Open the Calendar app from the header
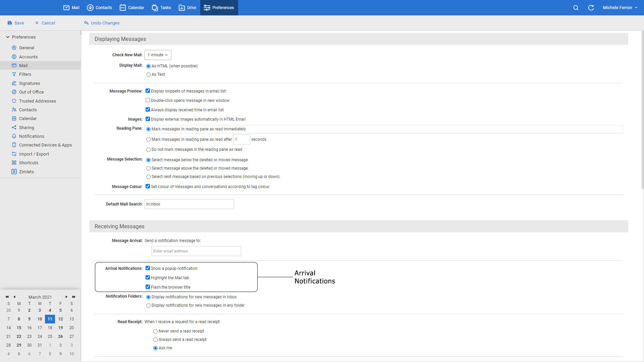The image size is (644, 362). click(x=131, y=7)
